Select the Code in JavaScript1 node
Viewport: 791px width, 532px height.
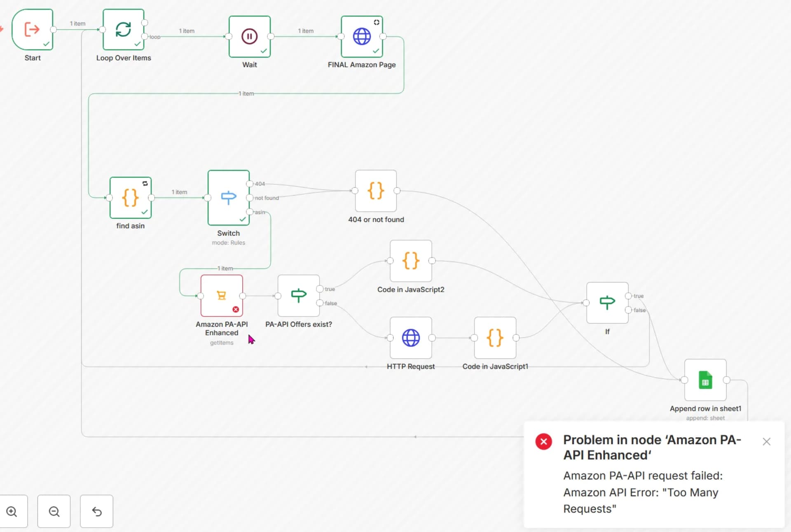495,338
